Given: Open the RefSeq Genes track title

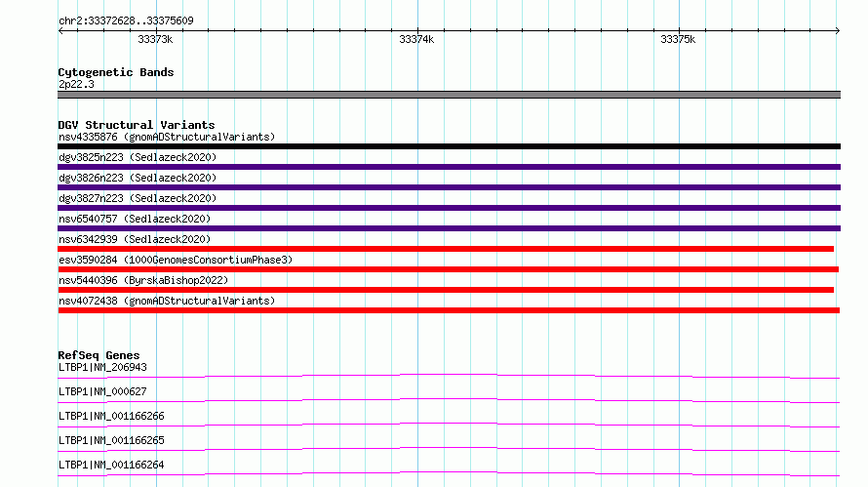Looking at the screenshot, I should pos(99,355).
